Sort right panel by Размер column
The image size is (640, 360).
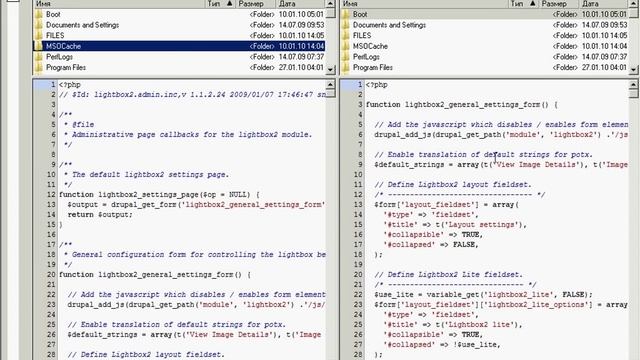click(x=559, y=4)
